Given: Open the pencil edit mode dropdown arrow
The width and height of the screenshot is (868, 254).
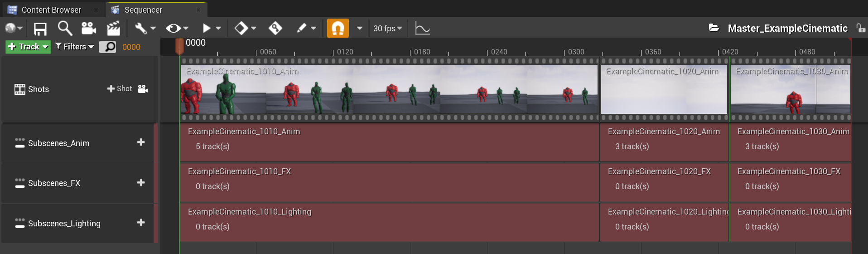Looking at the screenshot, I should click(313, 28).
